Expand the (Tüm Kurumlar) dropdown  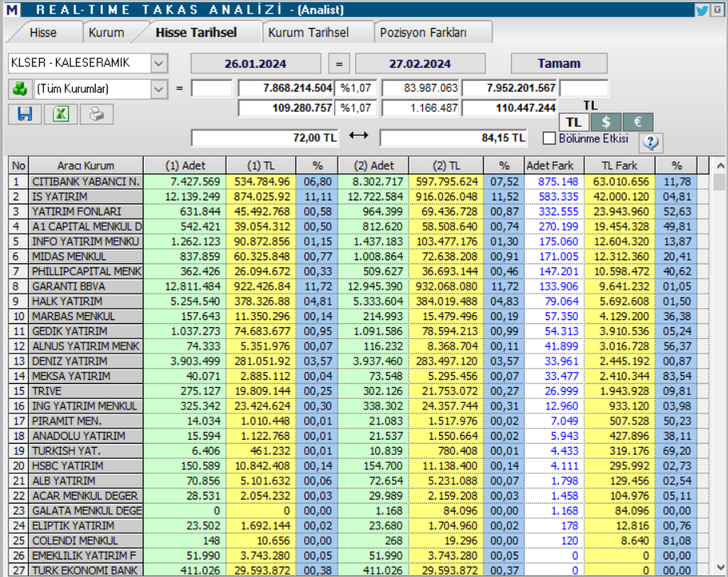pos(158,89)
